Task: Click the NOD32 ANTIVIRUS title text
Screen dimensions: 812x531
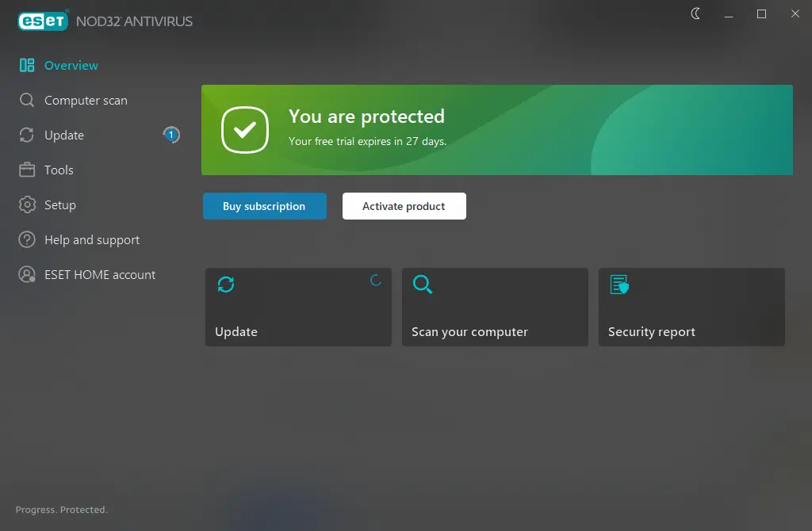Action: click(134, 21)
